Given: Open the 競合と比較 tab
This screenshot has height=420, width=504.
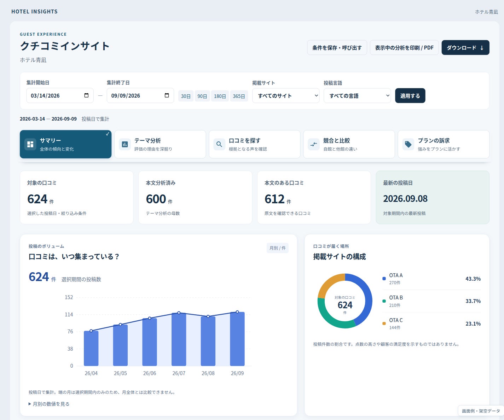Looking at the screenshot, I should [x=349, y=144].
